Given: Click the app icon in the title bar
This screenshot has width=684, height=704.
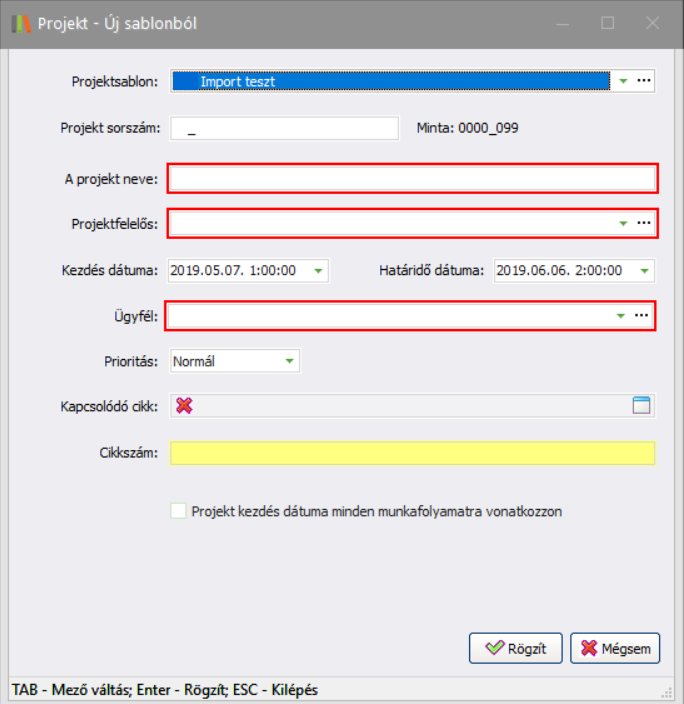Looking at the screenshot, I should click(22, 22).
